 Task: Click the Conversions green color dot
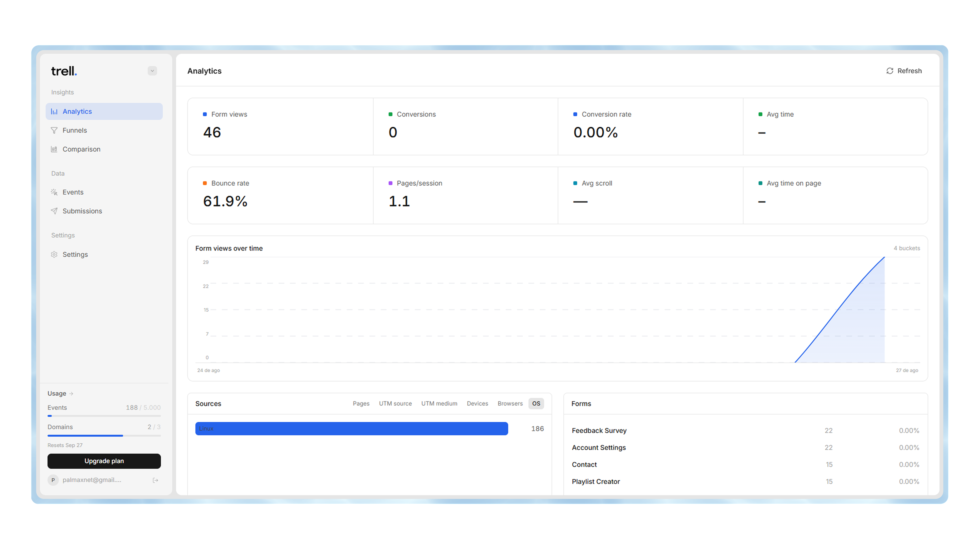(390, 114)
